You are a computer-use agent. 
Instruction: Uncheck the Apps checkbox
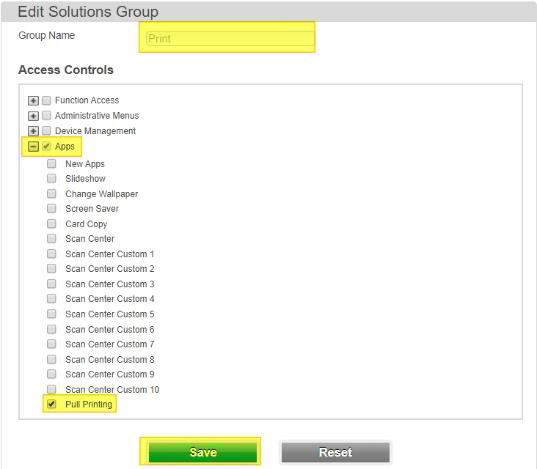click(46, 147)
